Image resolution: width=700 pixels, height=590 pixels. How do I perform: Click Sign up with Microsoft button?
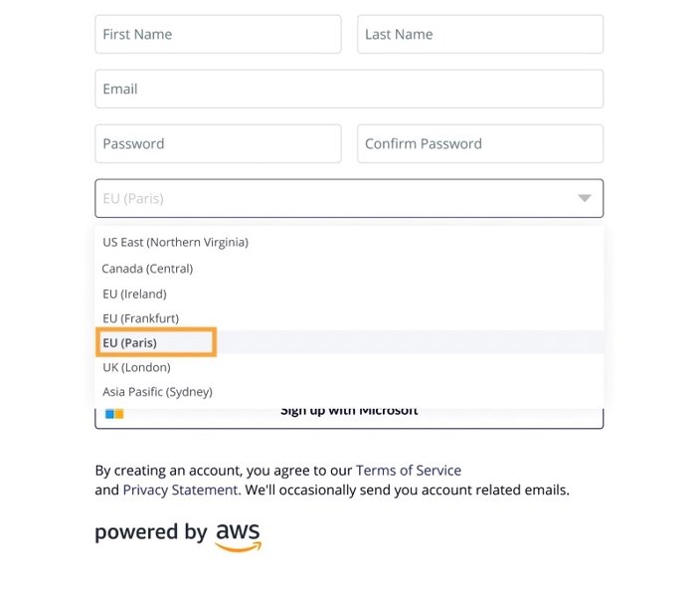(x=349, y=418)
